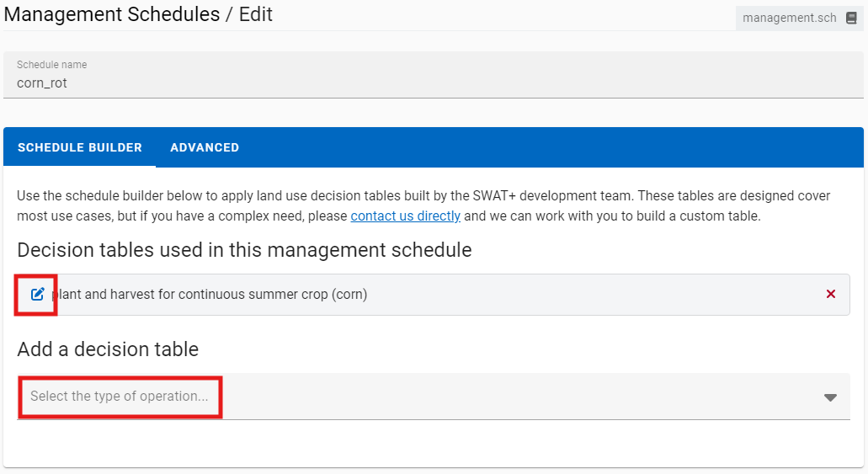The width and height of the screenshot is (868, 474).
Task: Remove the plant and harvest decision table
Action: 830,294
